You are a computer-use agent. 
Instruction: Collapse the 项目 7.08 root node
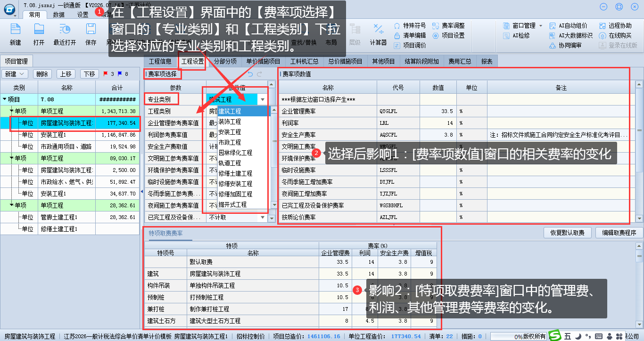pos(5,99)
